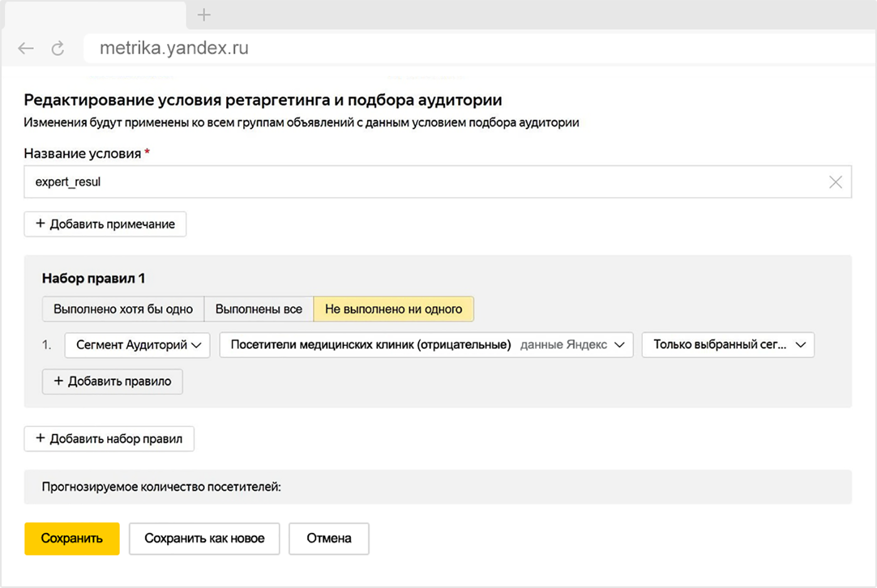
Task: Open the 'Сегмент Аудиторий' dropdown
Action: click(x=138, y=345)
